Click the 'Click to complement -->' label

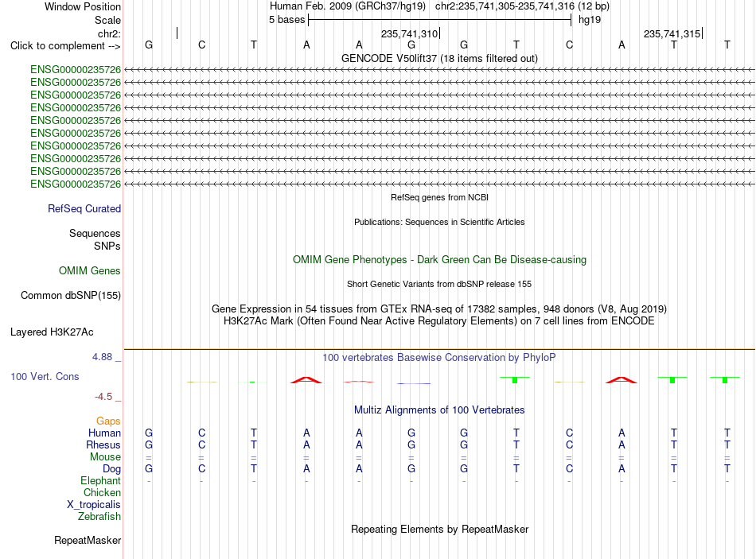click(x=65, y=46)
